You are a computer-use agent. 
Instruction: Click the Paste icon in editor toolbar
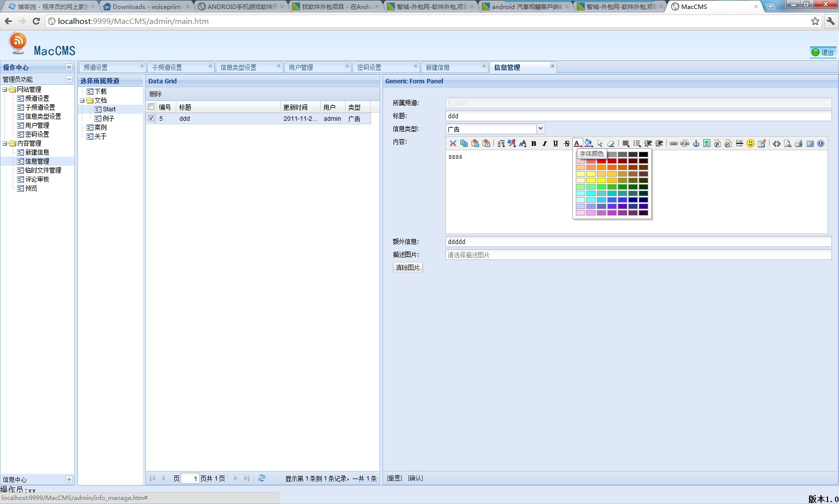(475, 143)
